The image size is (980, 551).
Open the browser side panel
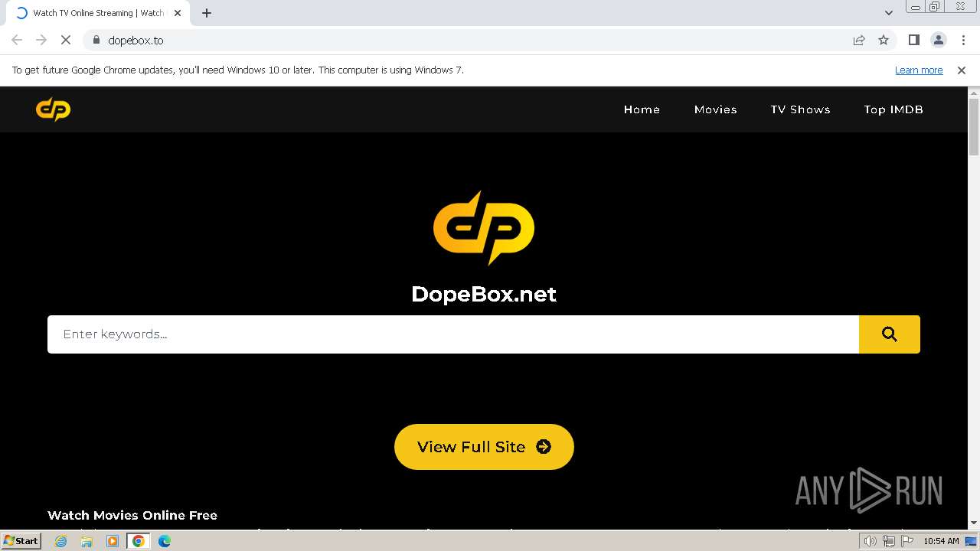click(914, 40)
